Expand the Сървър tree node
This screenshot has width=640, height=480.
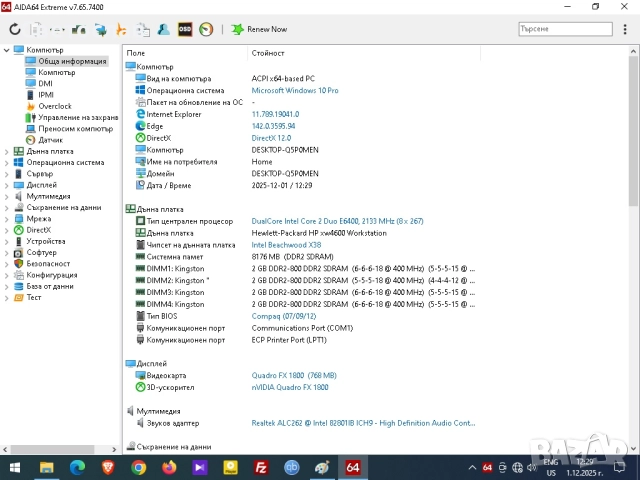(7, 174)
